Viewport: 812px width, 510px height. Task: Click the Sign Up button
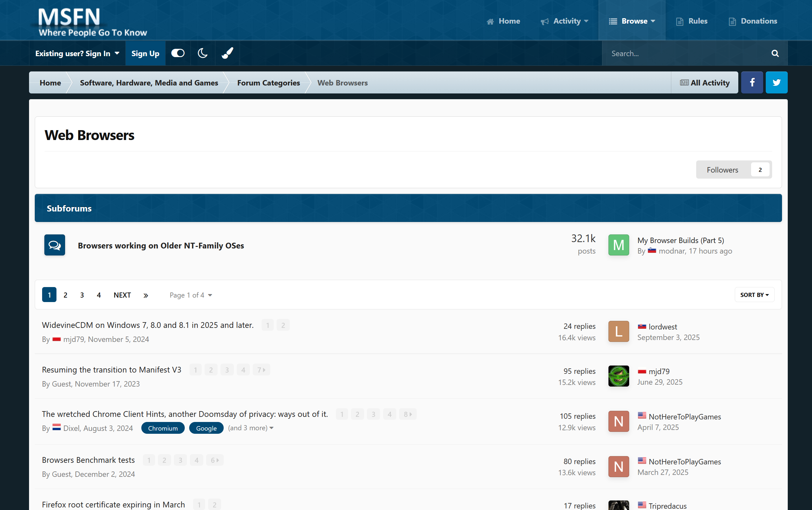(x=145, y=53)
